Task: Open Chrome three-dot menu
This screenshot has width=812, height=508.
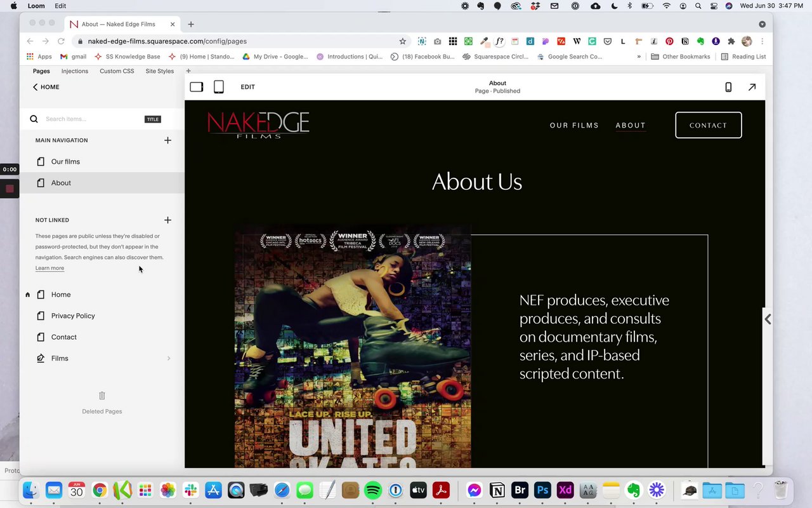Action: pos(762,41)
